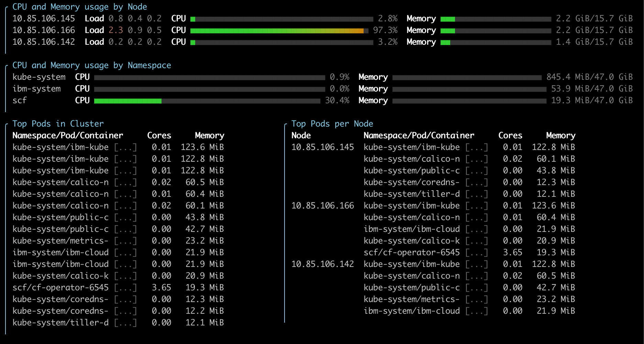
Task: Select the scf namespace CPU bar
Action: [207, 101]
